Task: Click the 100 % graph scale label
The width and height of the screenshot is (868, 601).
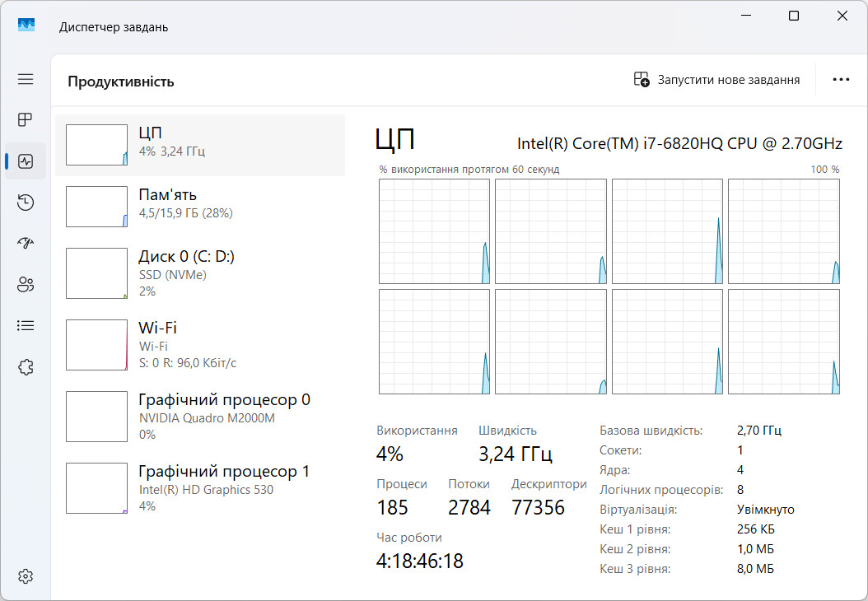Action: click(825, 170)
